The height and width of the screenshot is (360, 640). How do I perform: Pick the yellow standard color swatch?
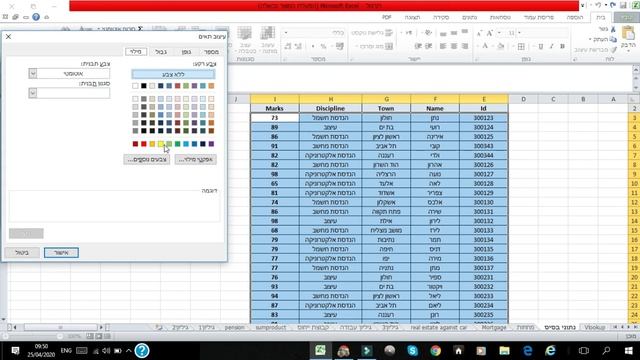pos(160,144)
